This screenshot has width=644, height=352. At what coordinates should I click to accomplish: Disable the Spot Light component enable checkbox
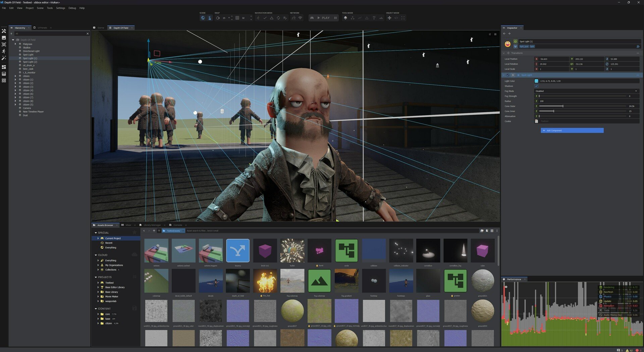(x=508, y=75)
